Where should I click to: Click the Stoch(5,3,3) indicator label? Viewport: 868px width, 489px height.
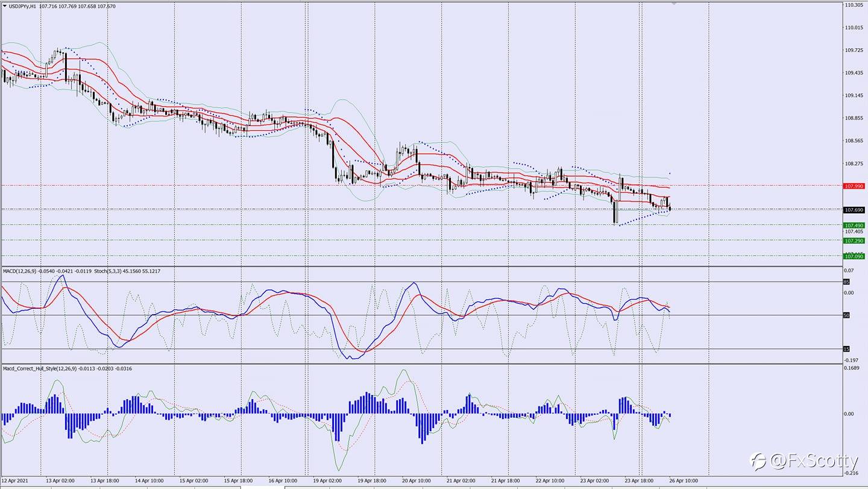click(x=108, y=271)
